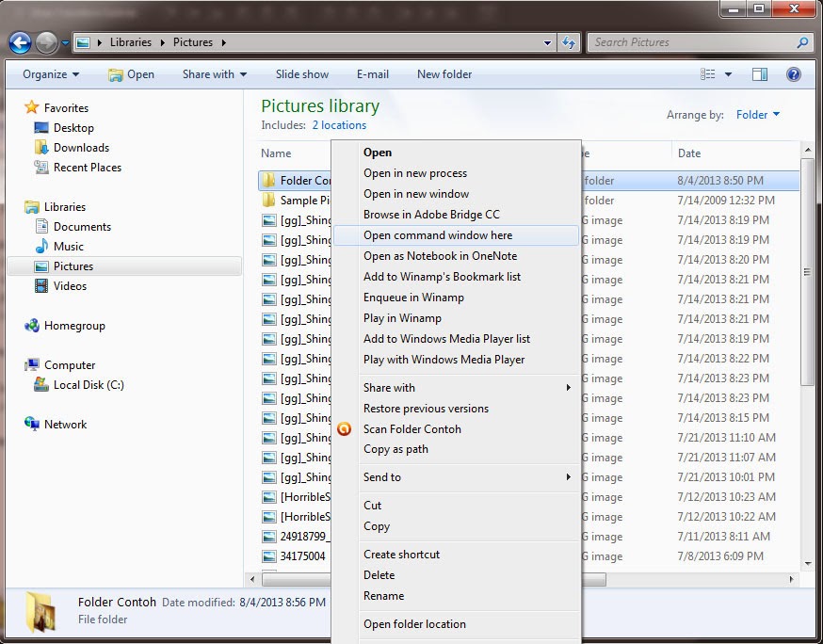Image resolution: width=823 pixels, height=644 pixels.
Task: Click the Back navigation arrow button
Action: click(21, 42)
